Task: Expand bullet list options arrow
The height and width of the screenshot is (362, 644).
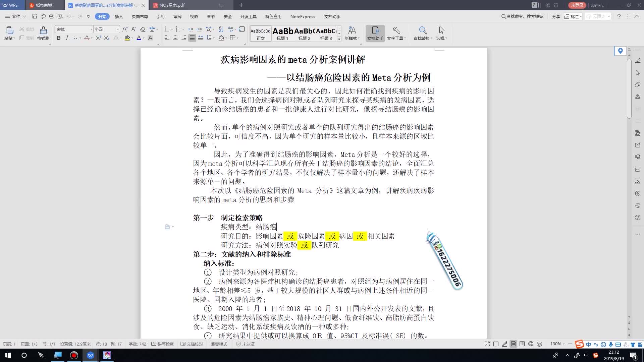Action: [x=172, y=29]
